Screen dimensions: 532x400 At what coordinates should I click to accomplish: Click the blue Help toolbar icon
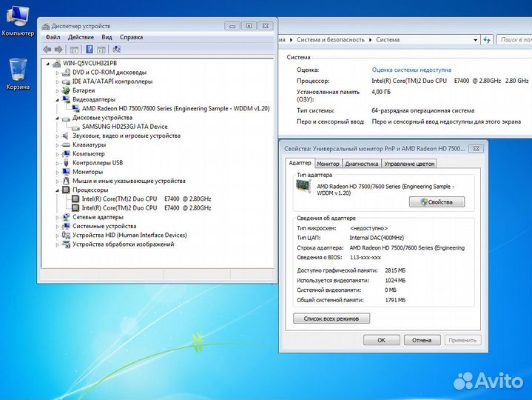point(90,50)
